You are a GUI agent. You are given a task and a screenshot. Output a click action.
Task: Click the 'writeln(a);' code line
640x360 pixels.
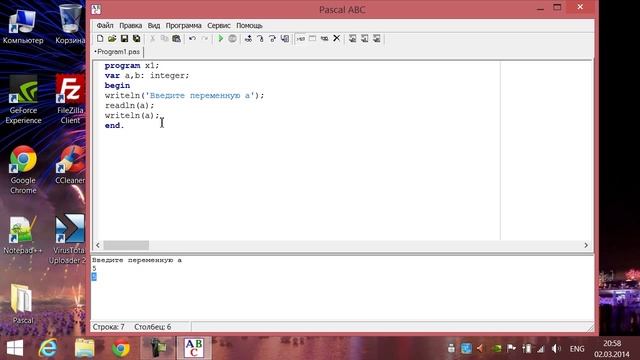pos(132,116)
